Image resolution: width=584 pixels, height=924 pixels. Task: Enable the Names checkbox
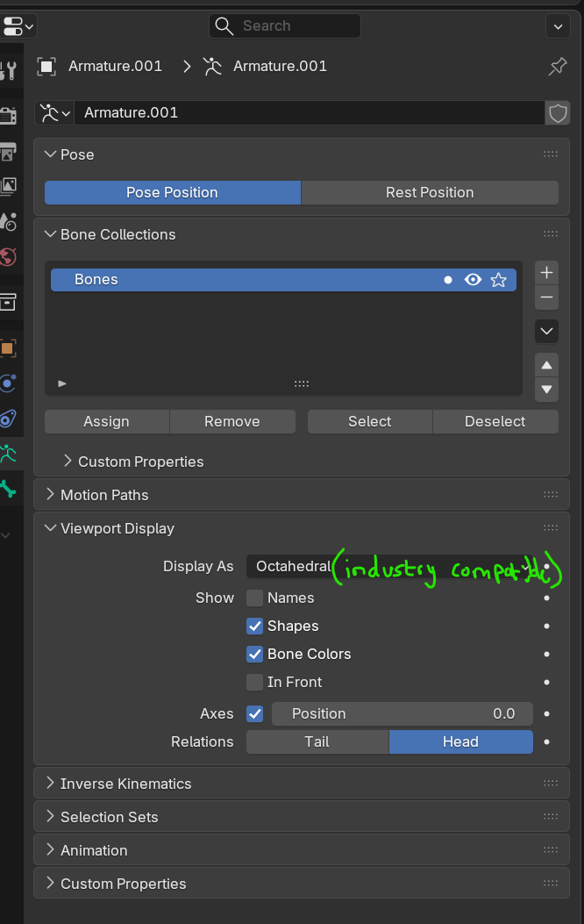(x=254, y=598)
